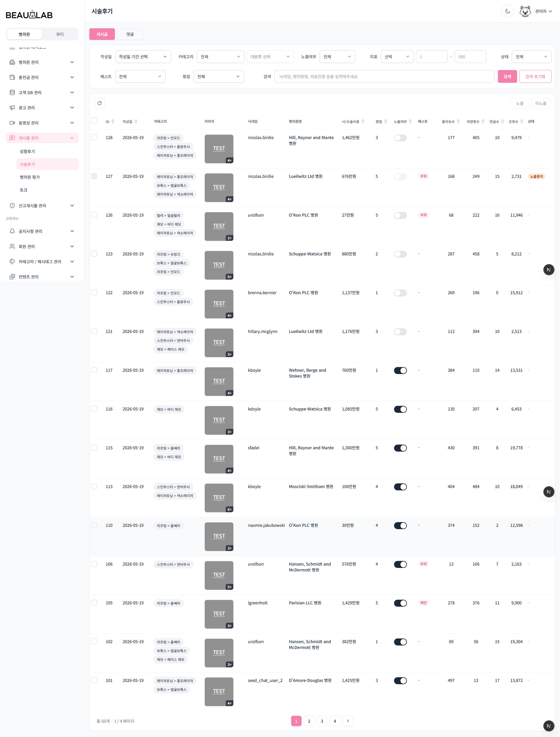Viewport: 560px width, 737px height.
Task: Click the 게시물 관리 message icon
Action: click(x=12, y=138)
